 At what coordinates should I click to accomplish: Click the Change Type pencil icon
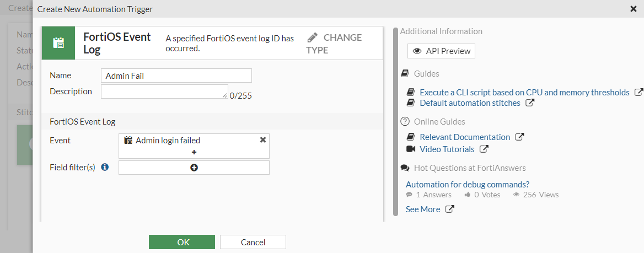click(313, 37)
